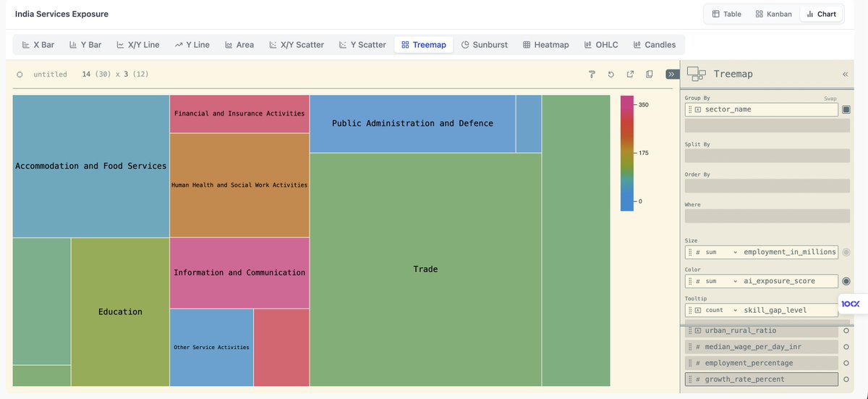Image resolution: width=868 pixels, height=399 pixels.
Task: Click the collapse chevrons beside Treemap title
Action: (845, 75)
